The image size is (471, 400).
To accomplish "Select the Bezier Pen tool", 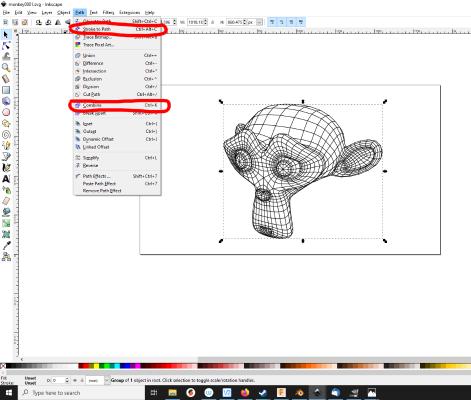I will point(6,156).
